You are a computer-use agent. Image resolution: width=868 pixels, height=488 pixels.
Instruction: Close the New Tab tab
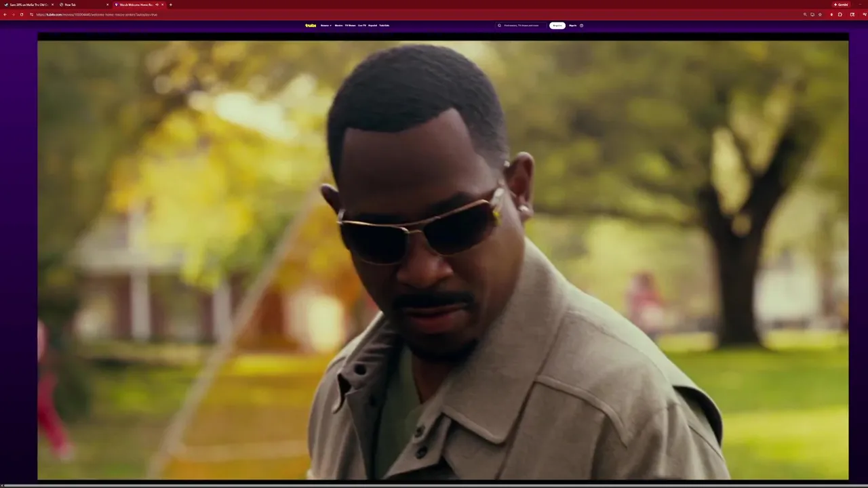click(107, 5)
